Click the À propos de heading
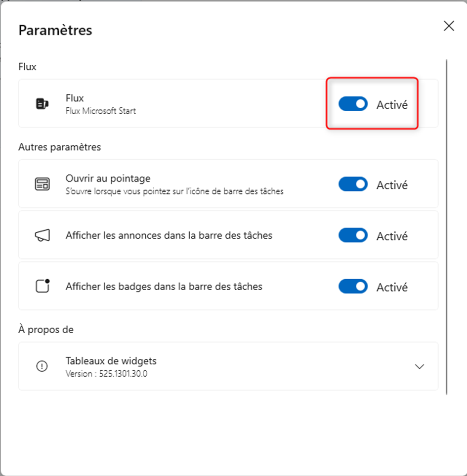 [x=45, y=329]
